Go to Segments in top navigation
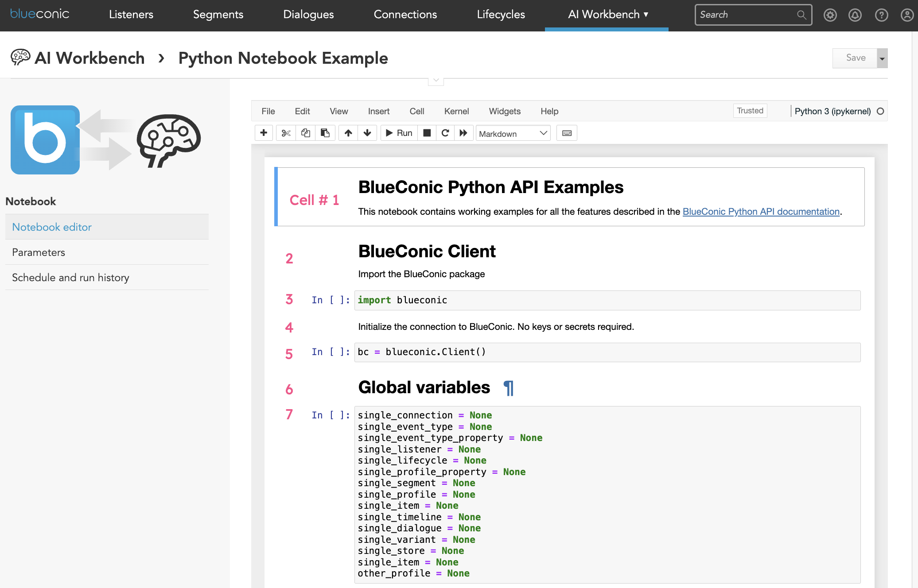Viewport: 918px width, 588px height. click(218, 15)
